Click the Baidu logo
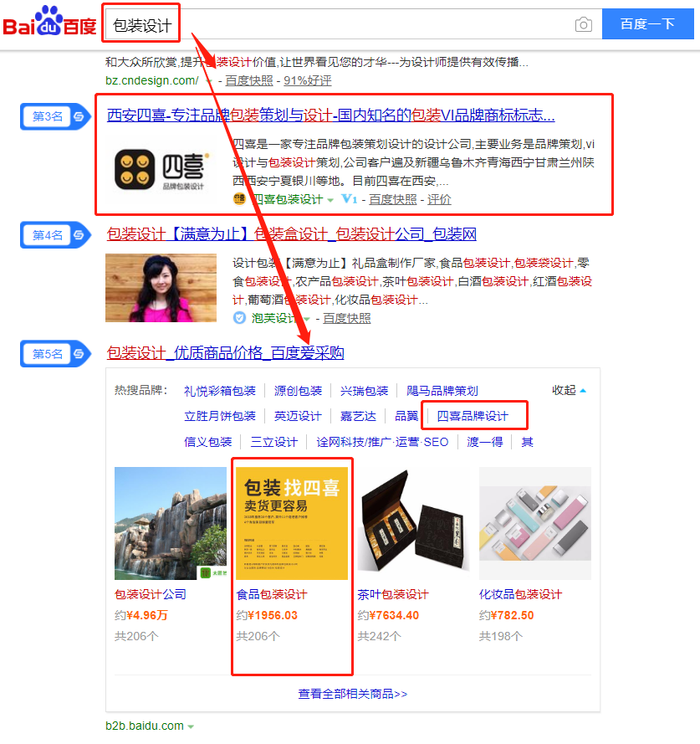Screen dimensions: 700x744 [x=49, y=22]
